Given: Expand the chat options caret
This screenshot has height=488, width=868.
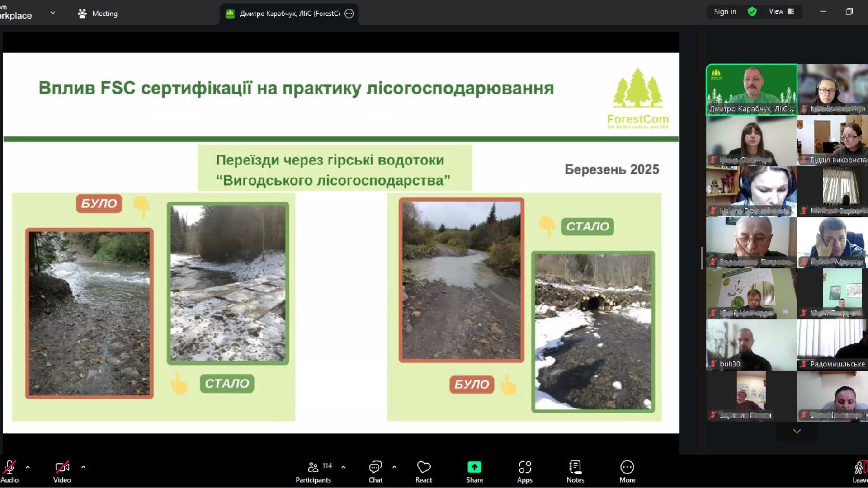Looking at the screenshot, I should (394, 467).
